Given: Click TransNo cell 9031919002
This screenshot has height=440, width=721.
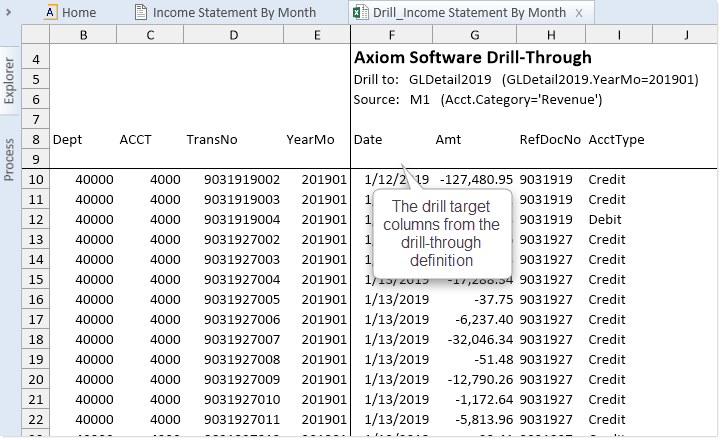Looking at the screenshot, I should (x=242, y=180).
